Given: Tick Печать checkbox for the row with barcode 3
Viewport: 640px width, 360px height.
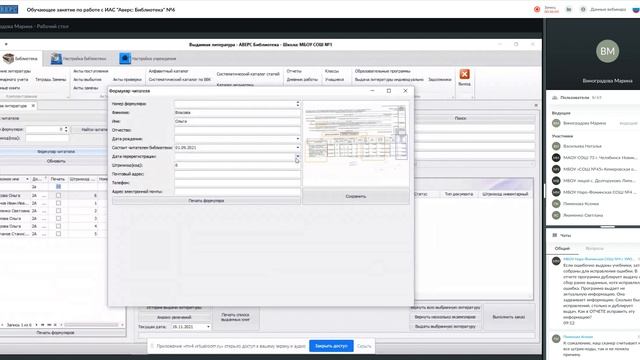Looking at the screenshot, I should (x=58, y=218).
